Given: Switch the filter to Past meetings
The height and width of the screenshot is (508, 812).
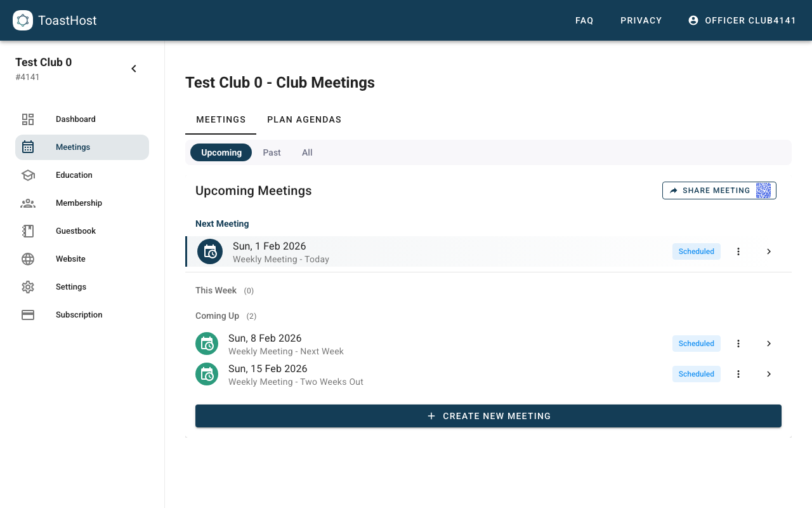Looking at the screenshot, I should pos(272,152).
